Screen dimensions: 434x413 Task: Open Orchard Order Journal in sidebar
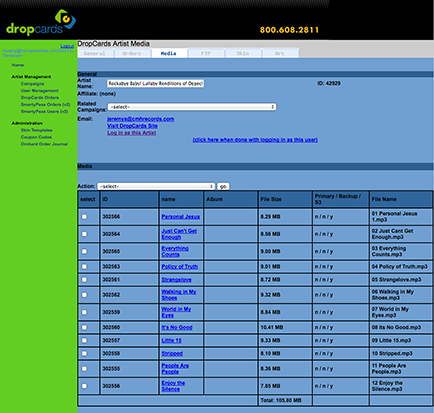pos(44,144)
